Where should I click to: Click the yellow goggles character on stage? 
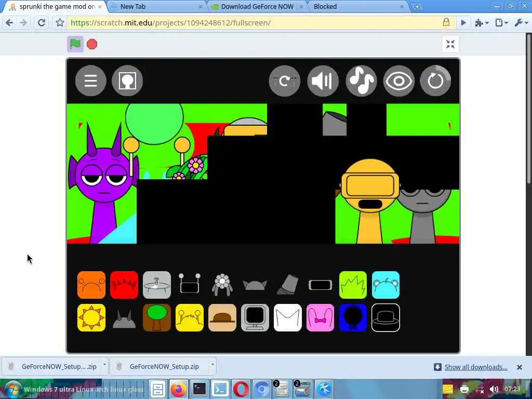click(x=370, y=200)
